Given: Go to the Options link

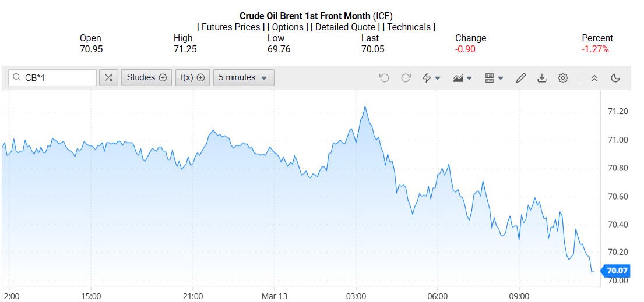Looking at the screenshot, I should click(x=288, y=27).
